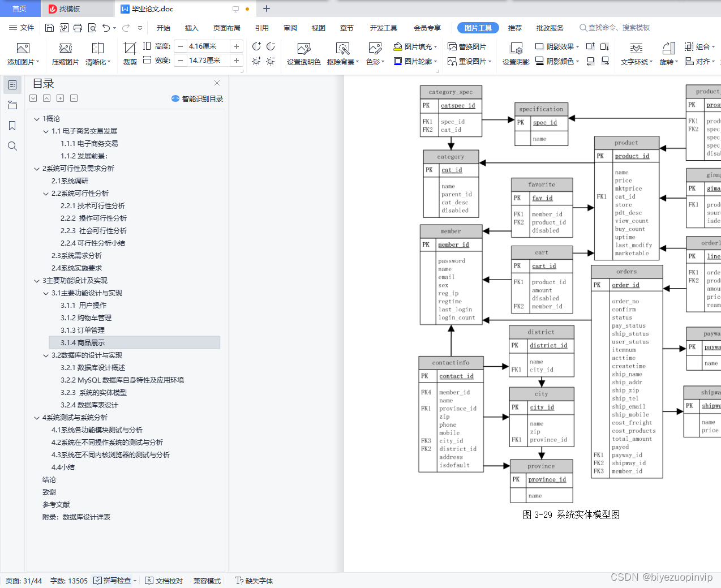Toggle the checkbox in the 目录 panel toolbar

point(33,98)
